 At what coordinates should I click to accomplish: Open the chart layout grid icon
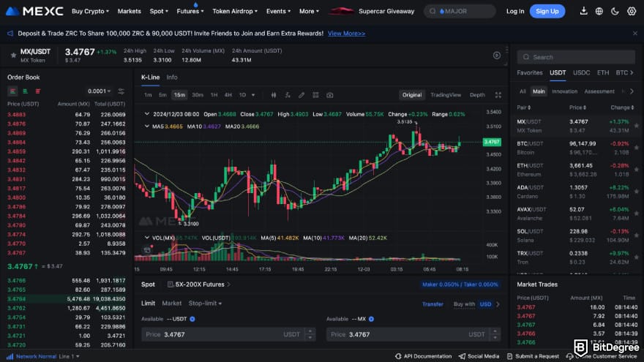click(x=315, y=95)
